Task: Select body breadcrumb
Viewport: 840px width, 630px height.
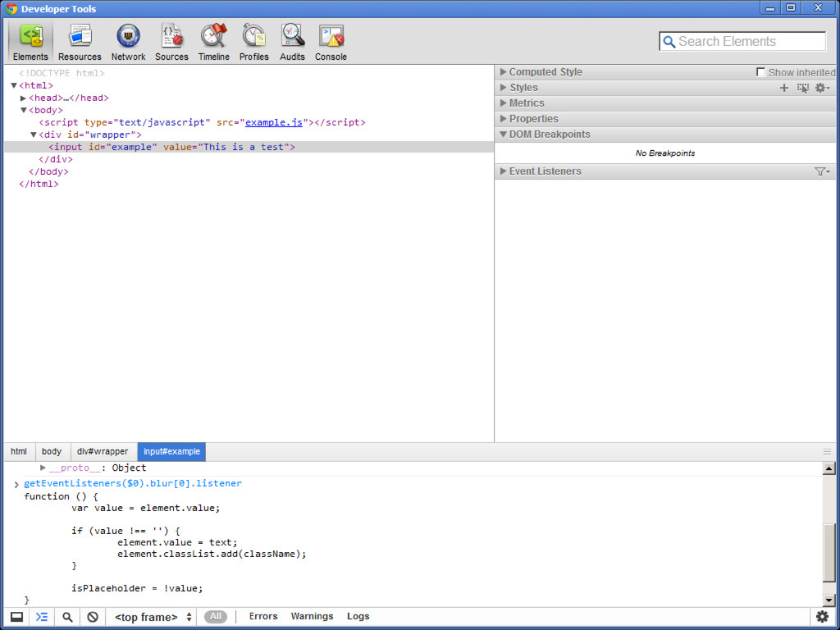Action: (52, 452)
